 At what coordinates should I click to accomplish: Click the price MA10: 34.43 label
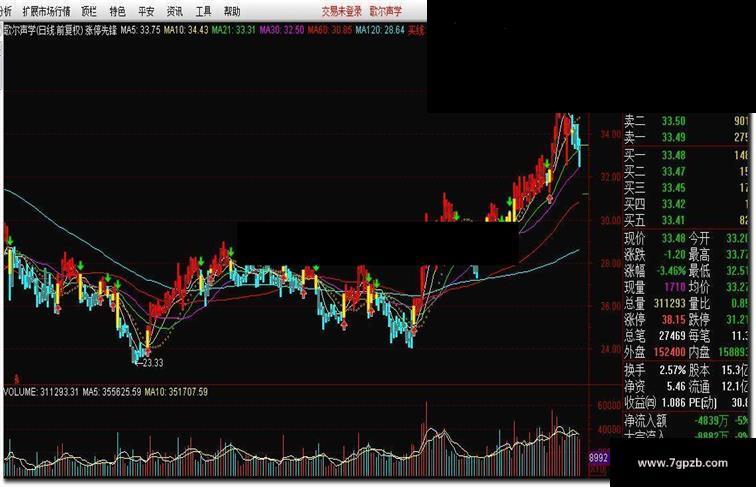(x=186, y=30)
